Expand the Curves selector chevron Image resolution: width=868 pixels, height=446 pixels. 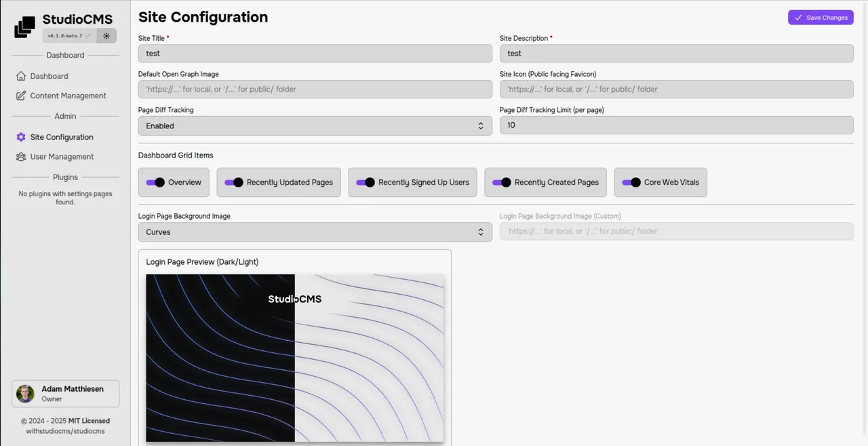coord(480,231)
